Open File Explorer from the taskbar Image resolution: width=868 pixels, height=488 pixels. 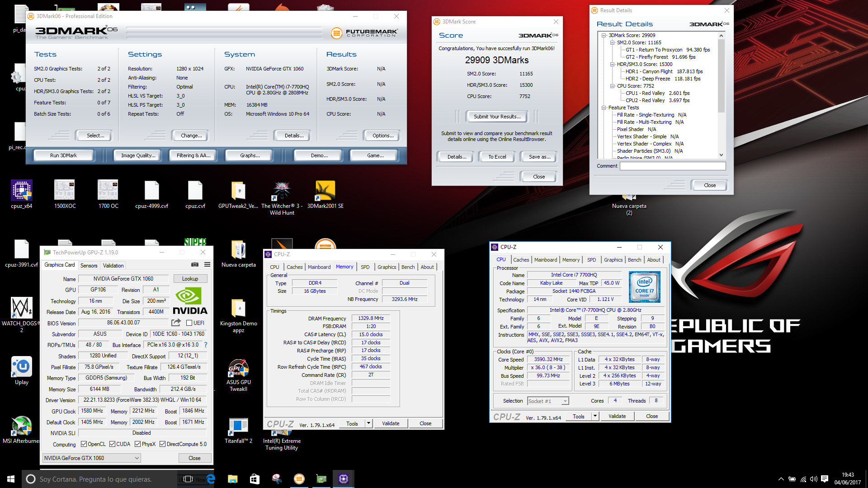[232, 479]
